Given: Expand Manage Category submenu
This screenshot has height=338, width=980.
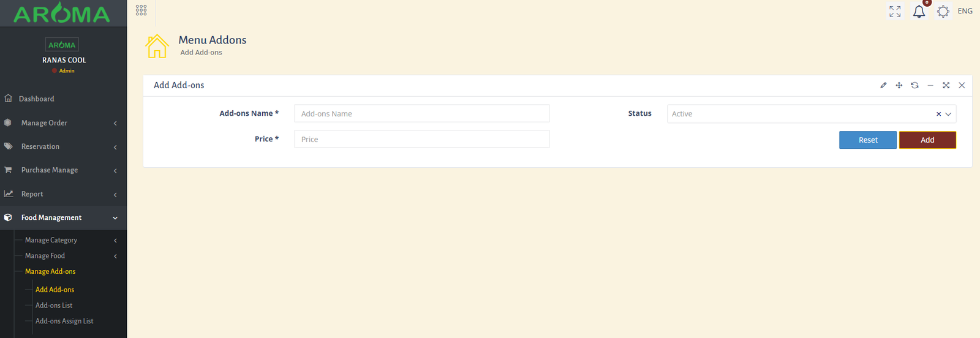Looking at the screenshot, I should click(x=51, y=240).
